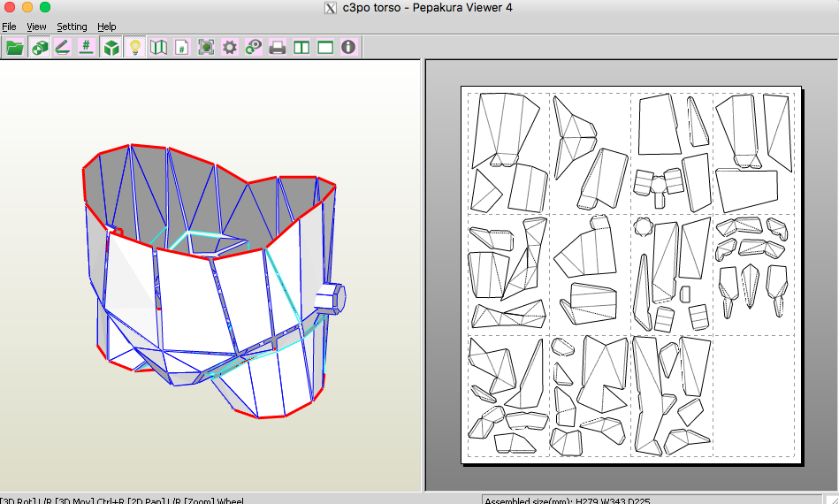Open the Help menu
Image resolution: width=839 pixels, height=504 pixels.
point(106,27)
